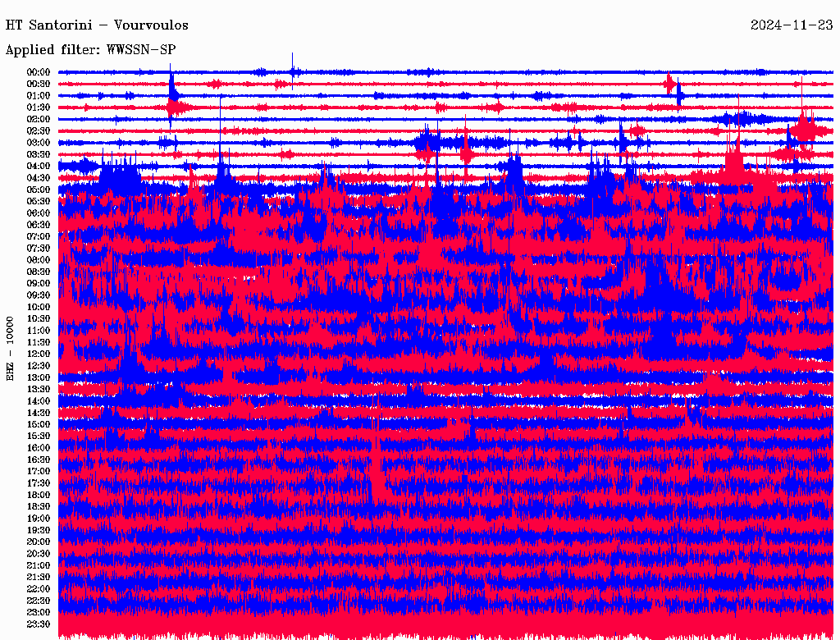This screenshot has height=640, width=840.
Task: Choose the 08:00 time marker
Action: (39, 260)
